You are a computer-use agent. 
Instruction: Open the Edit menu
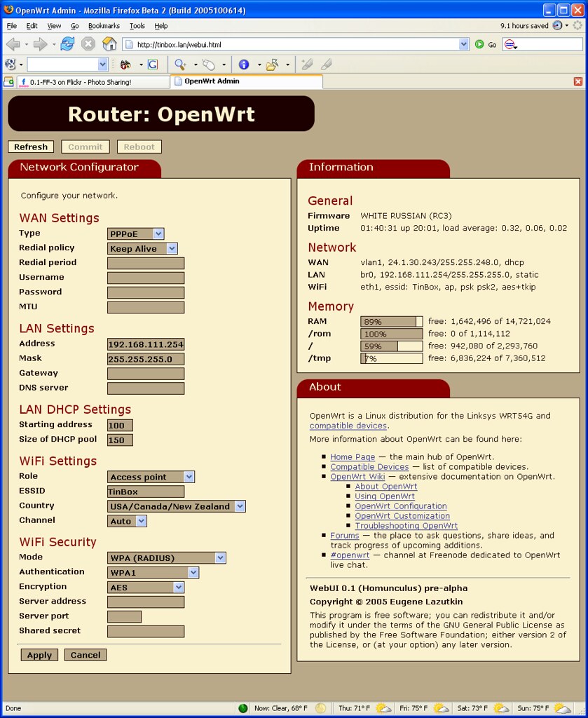coord(32,26)
